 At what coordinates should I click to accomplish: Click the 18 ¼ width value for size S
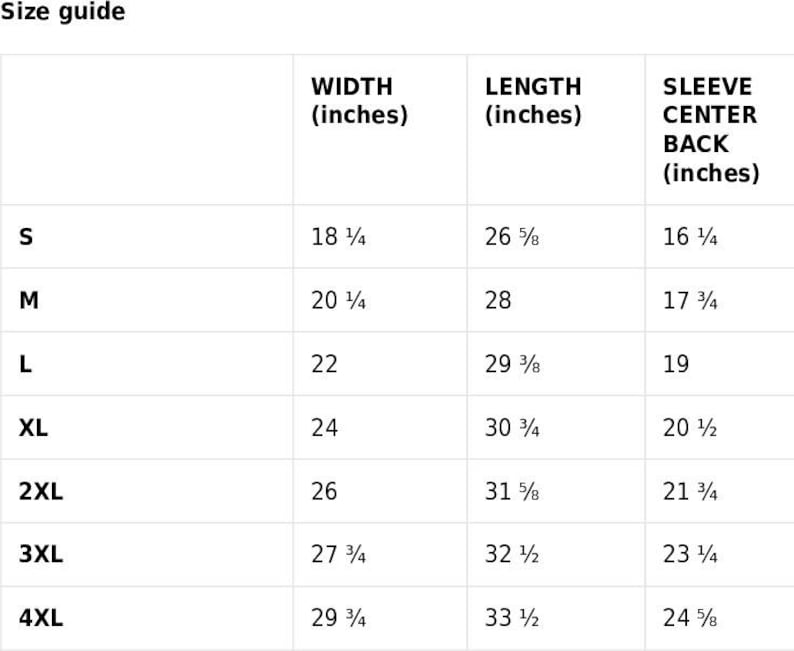[x=338, y=237]
